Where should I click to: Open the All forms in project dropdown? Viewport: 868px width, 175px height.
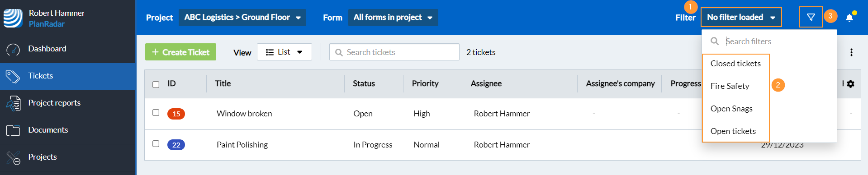click(x=393, y=18)
